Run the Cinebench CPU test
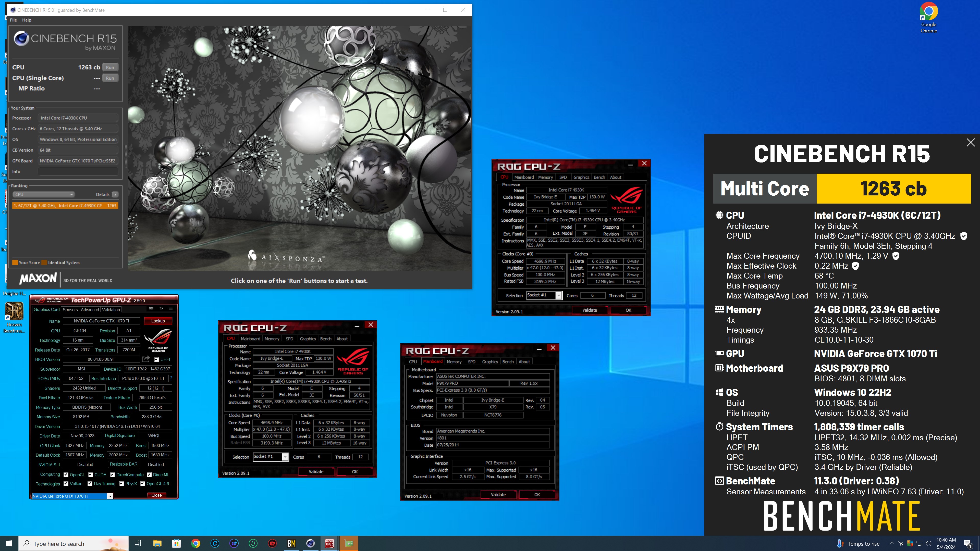The height and width of the screenshot is (551, 980). coord(110,67)
